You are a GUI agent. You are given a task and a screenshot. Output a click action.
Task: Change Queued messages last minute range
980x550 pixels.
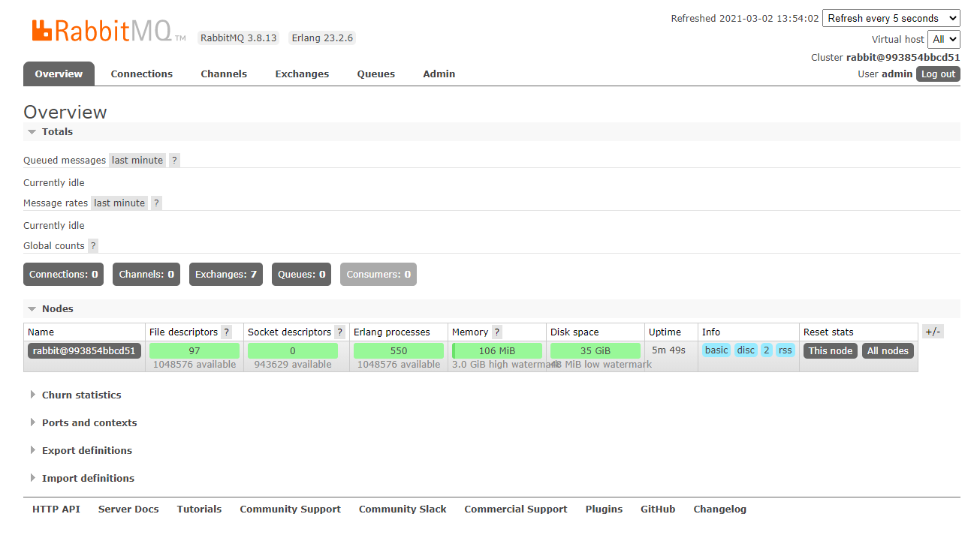point(137,160)
